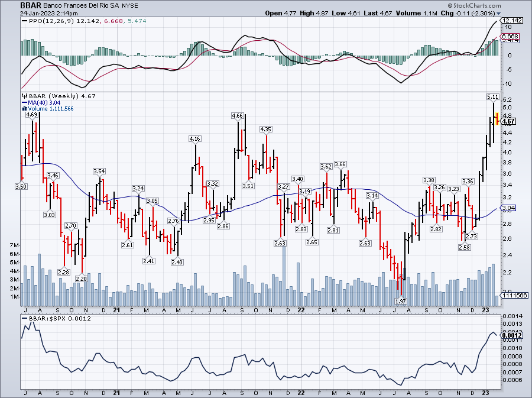Click the BBAR:$SPX legend line marker
This screenshot has width=532, height=398.
(x=25, y=318)
